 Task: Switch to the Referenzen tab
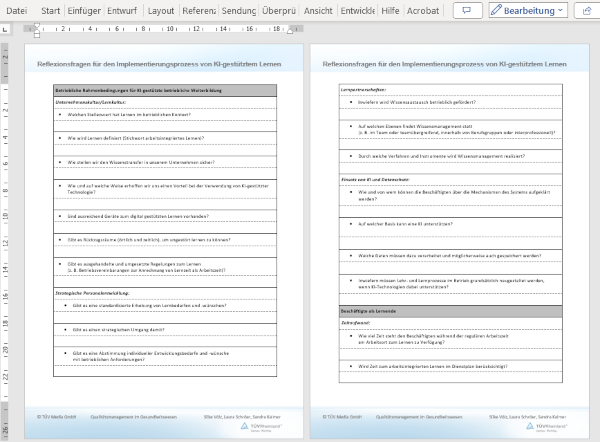click(199, 10)
